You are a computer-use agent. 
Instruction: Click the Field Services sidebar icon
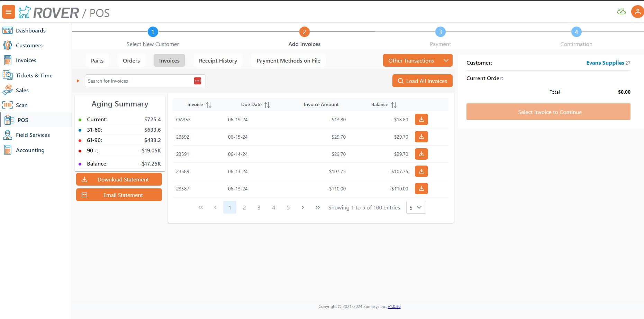[8, 135]
